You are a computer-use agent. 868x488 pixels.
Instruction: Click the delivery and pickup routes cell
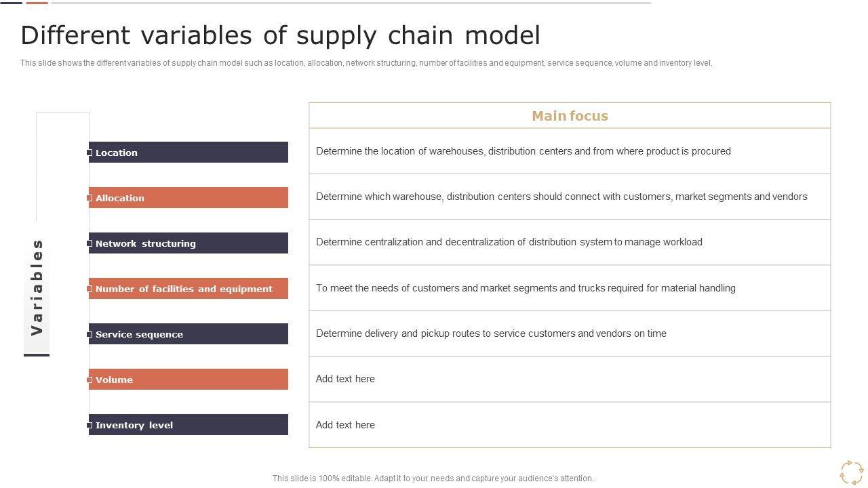(491, 333)
